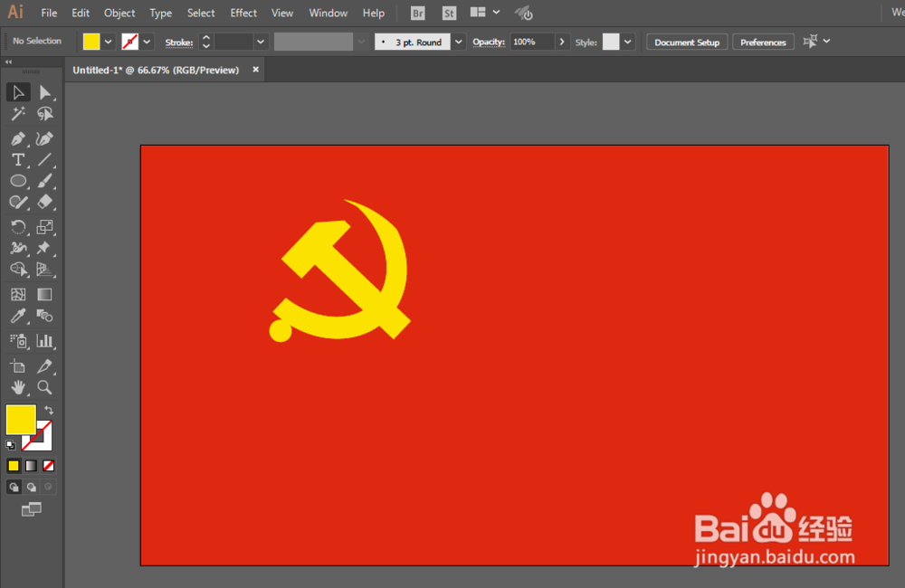905x588 pixels.
Task: Choose the Slice tool
Action: (x=45, y=365)
